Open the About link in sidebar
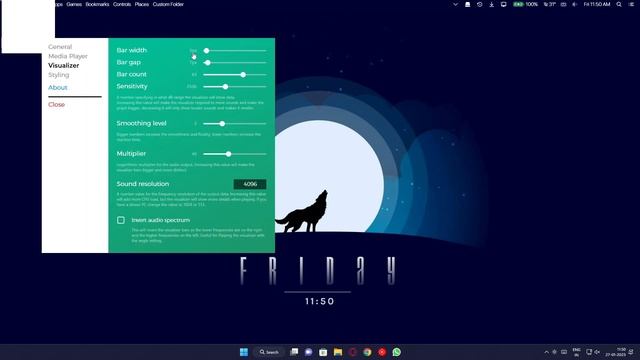 pyautogui.click(x=58, y=87)
